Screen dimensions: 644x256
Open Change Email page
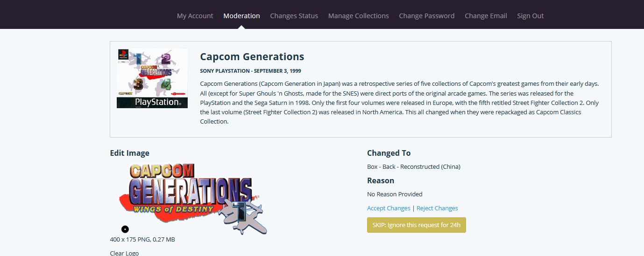(486, 16)
